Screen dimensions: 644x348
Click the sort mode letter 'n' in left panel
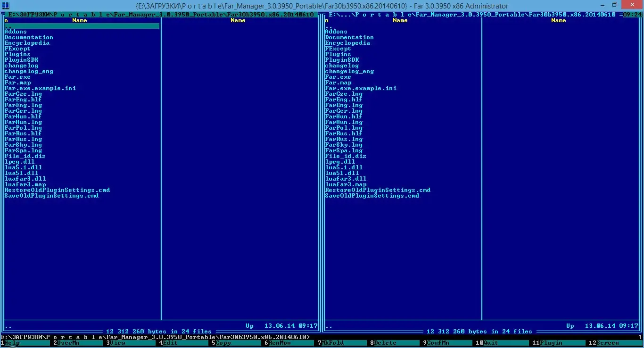click(6, 20)
